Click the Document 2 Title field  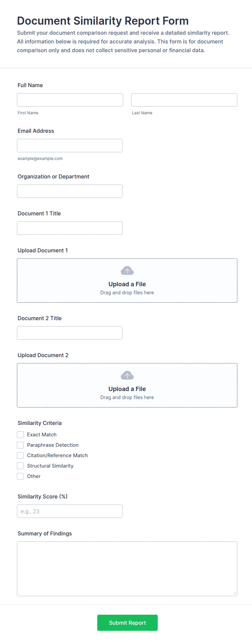coord(70,333)
